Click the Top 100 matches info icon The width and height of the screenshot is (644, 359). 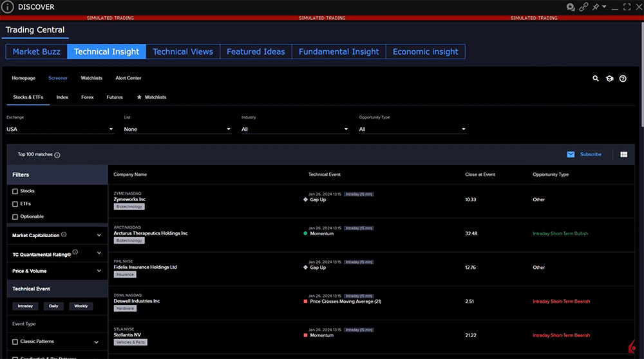click(57, 155)
